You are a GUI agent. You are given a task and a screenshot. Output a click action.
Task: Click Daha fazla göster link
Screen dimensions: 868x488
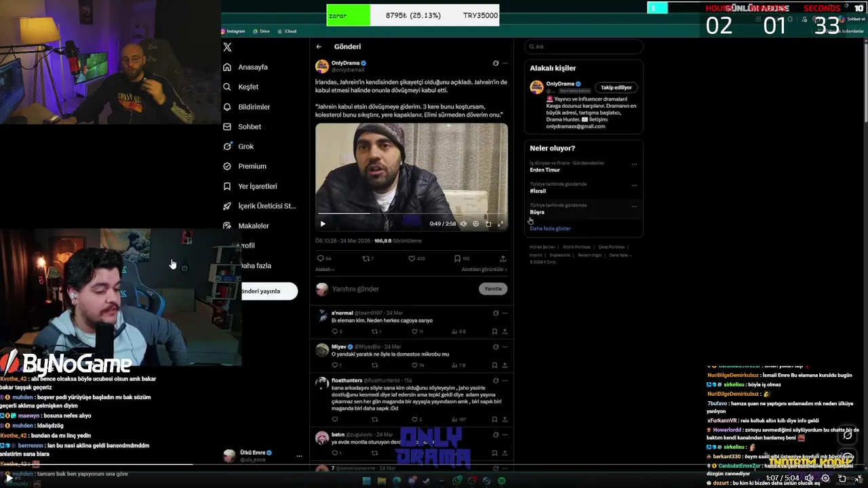550,228
